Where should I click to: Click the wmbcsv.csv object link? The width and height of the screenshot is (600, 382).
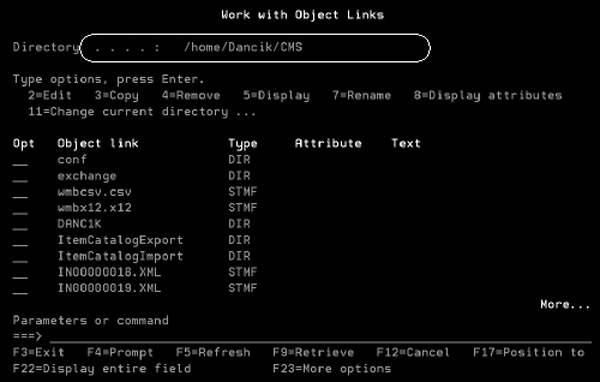95,192
